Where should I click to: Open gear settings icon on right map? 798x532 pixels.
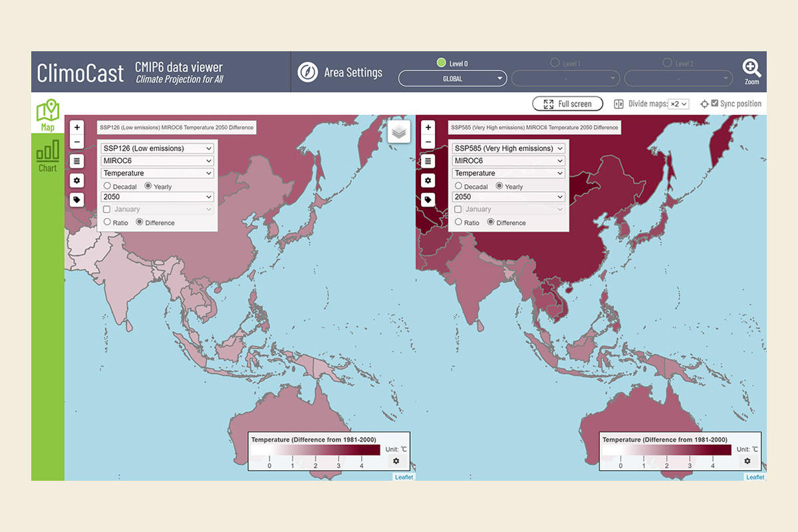pyautogui.click(x=428, y=180)
